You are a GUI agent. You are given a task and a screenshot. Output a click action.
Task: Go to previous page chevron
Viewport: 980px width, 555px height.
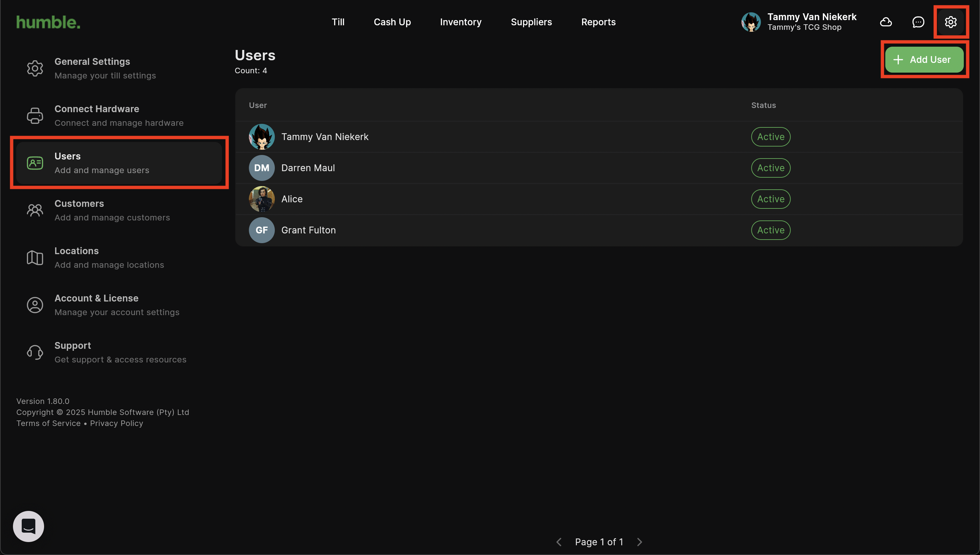[x=559, y=542]
